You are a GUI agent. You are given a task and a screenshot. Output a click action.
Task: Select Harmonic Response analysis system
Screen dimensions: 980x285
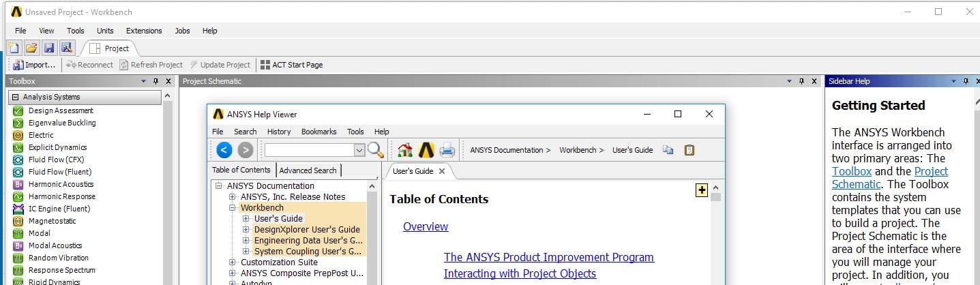click(x=62, y=196)
